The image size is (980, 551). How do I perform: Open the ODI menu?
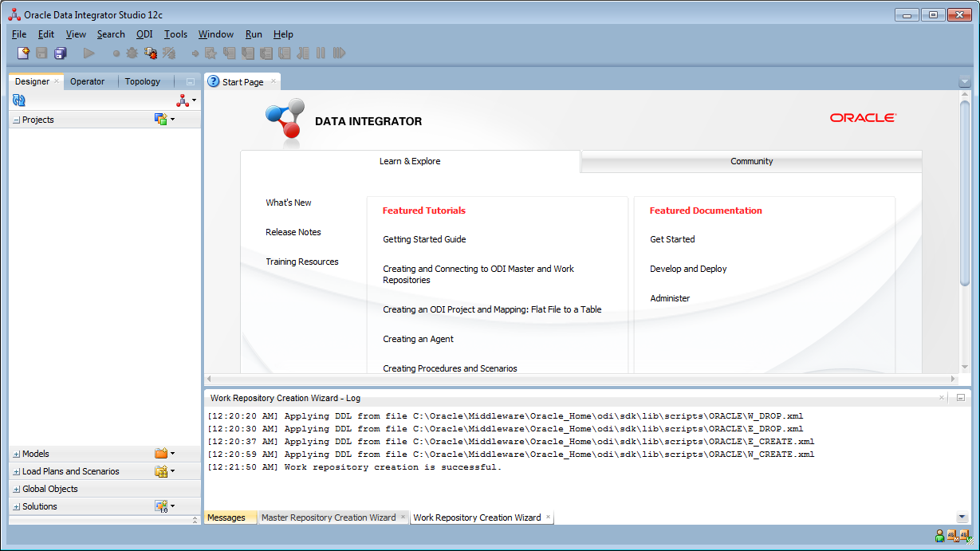144,34
